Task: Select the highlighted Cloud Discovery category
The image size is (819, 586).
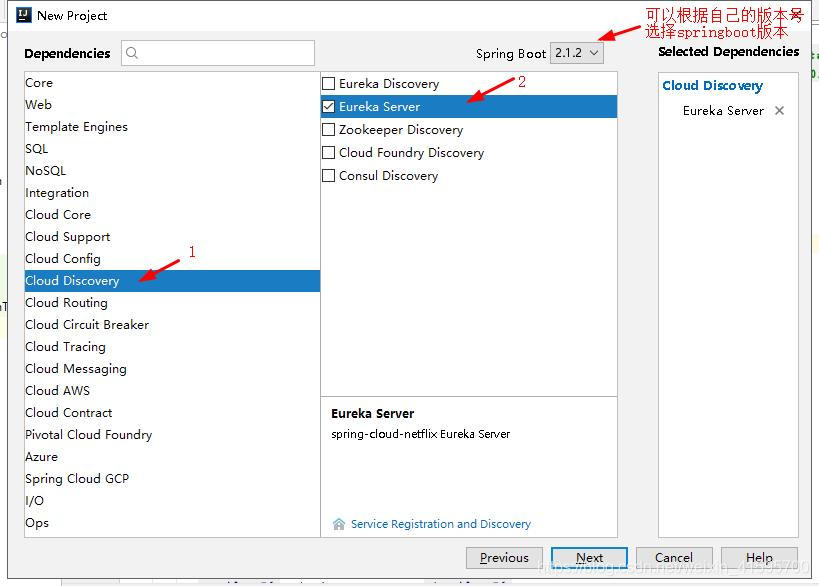Action: pyautogui.click(x=172, y=280)
